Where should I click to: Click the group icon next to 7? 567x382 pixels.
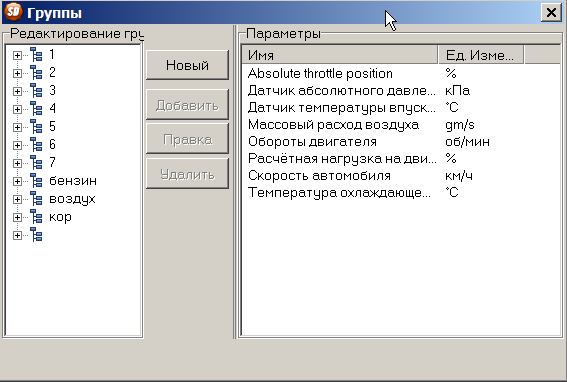(36, 162)
